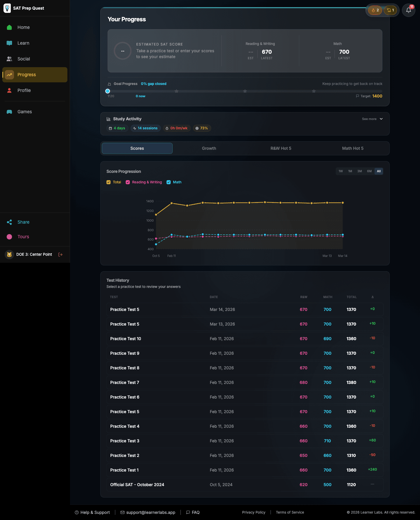Open Practice Test 10 row

(245, 339)
